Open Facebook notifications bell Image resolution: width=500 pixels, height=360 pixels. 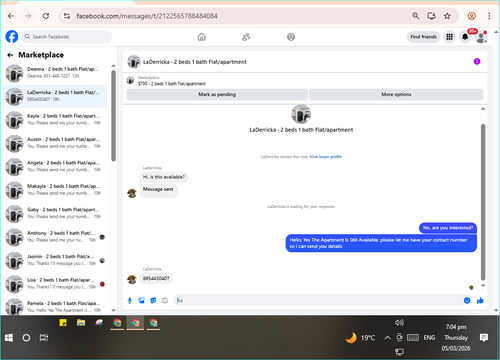[465, 37]
